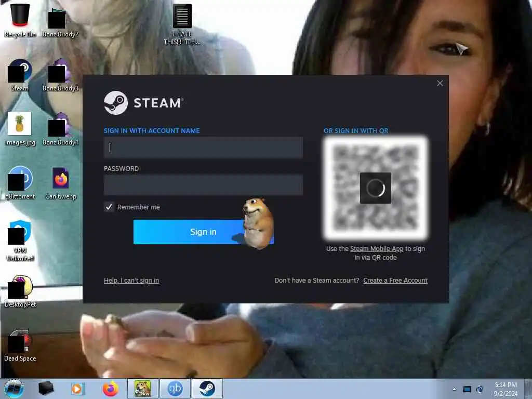This screenshot has height=399, width=532.
Task: Open the Steam Mobile App link
Action: click(x=377, y=249)
